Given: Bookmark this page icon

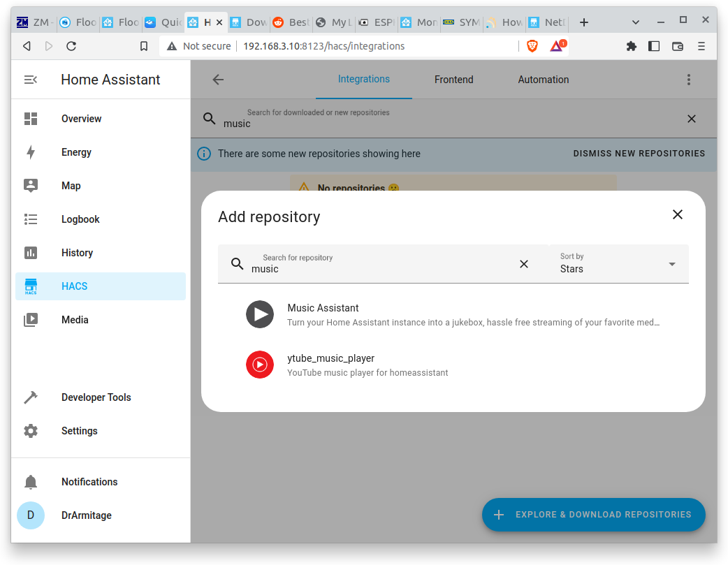Looking at the screenshot, I should click(144, 46).
